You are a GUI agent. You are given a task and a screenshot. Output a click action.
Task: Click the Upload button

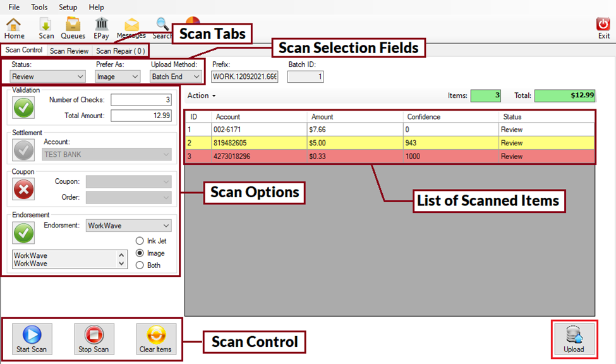click(573, 339)
